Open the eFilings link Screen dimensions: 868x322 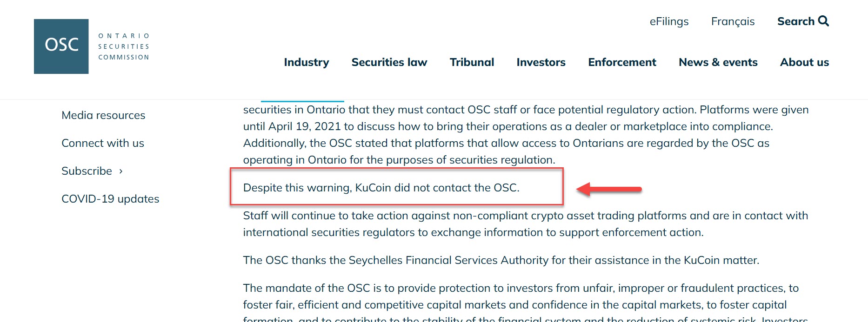point(669,21)
